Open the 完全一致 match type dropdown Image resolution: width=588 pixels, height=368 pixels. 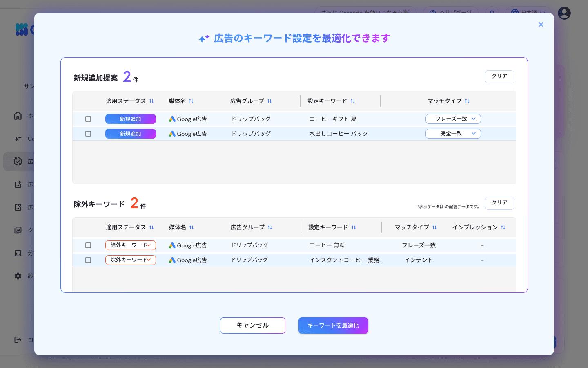coord(453,134)
